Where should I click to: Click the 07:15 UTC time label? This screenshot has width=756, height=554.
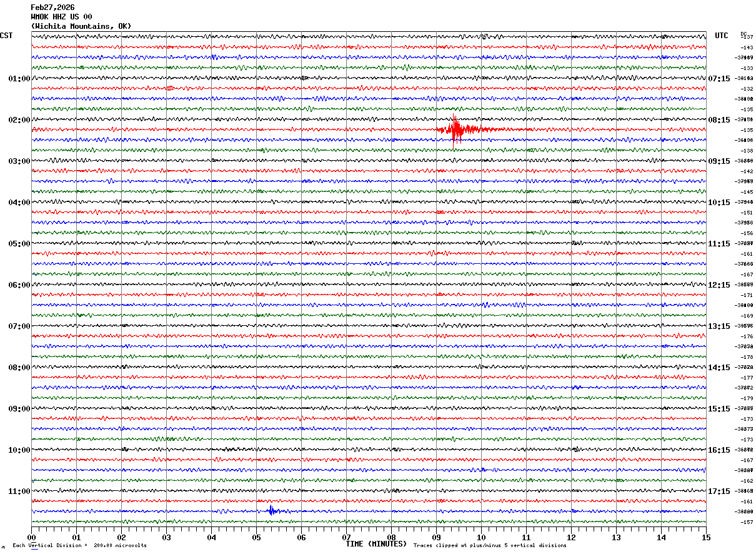tap(719, 79)
